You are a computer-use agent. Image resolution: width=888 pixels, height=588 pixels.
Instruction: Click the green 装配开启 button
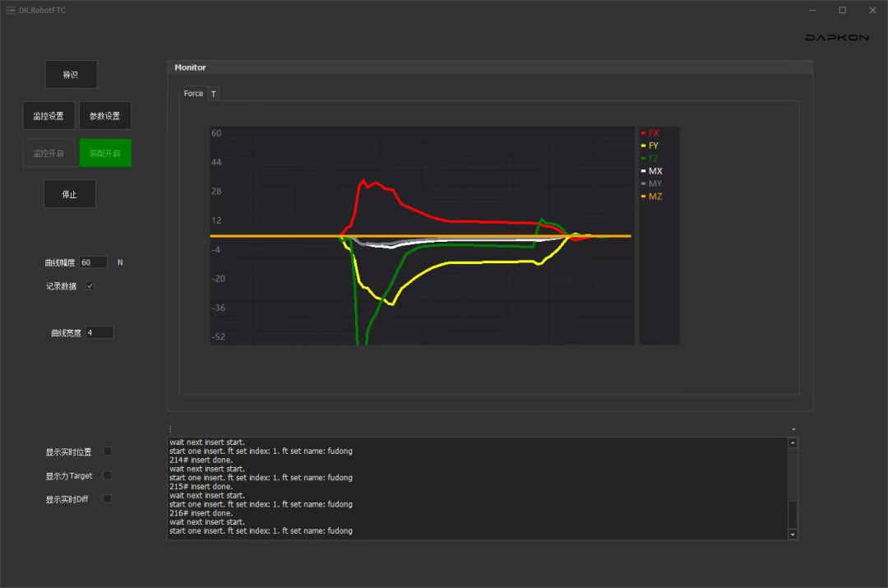tap(104, 153)
